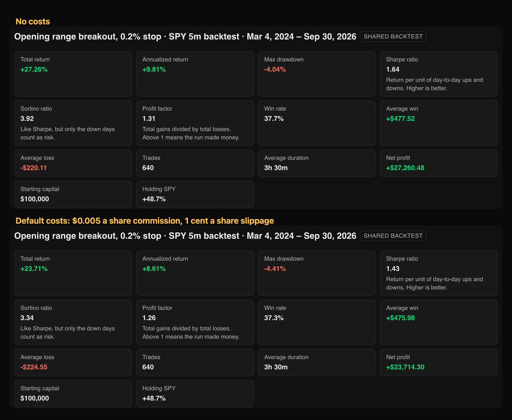Click the SHARED BACKTEST badge in the No costs panel
The width and height of the screenshot is (512, 420).
[x=393, y=37]
